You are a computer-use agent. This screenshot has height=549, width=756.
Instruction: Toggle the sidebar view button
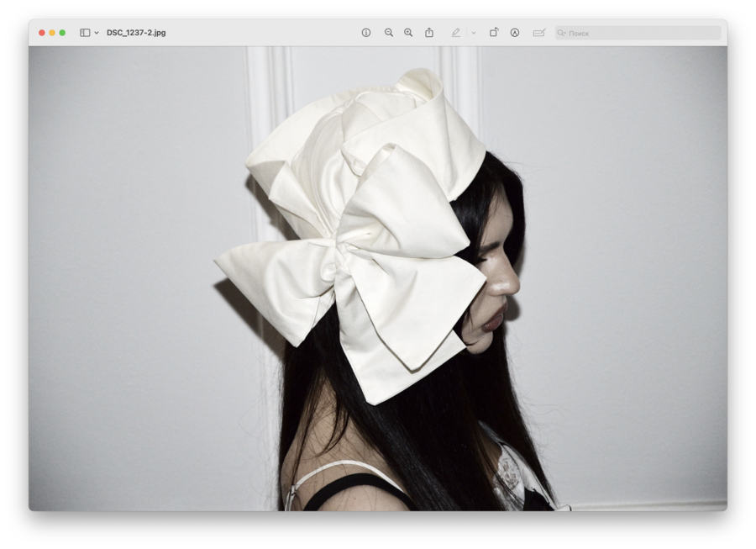tap(85, 33)
